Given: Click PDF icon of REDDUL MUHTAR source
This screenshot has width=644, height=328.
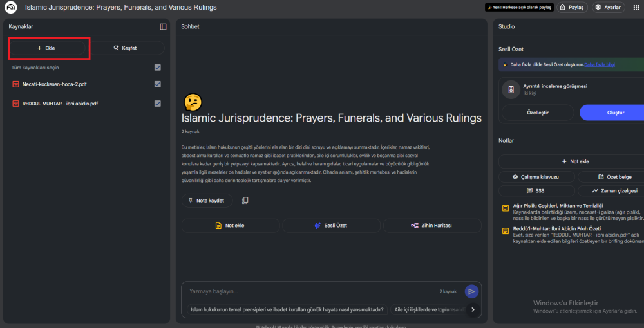Looking at the screenshot, I should (x=15, y=104).
